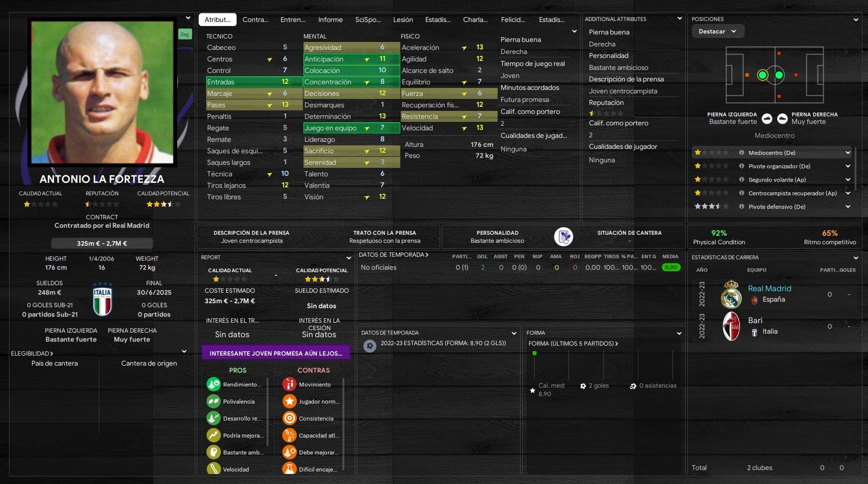This screenshot has width=868, height=484.
Task: Expand the Centrocampista recuperador (Ap) role row
Action: pos(848,193)
